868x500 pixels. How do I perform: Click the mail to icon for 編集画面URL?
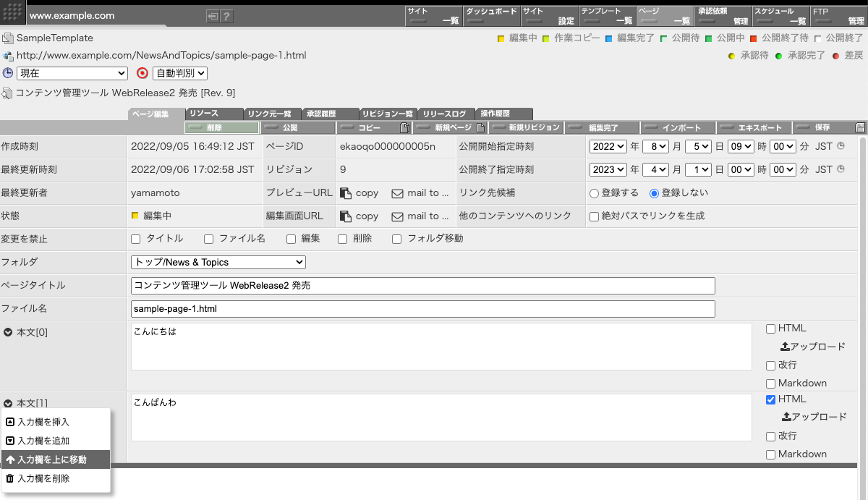(395, 216)
